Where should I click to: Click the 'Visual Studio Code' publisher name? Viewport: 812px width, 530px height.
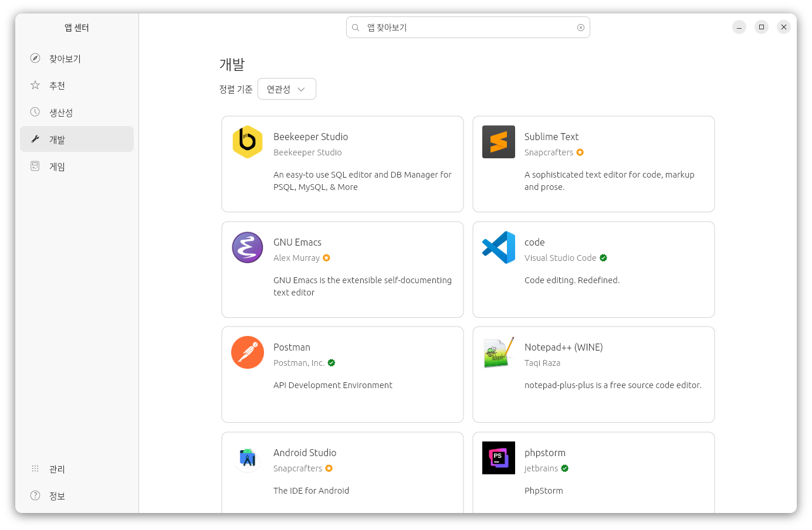(x=560, y=258)
